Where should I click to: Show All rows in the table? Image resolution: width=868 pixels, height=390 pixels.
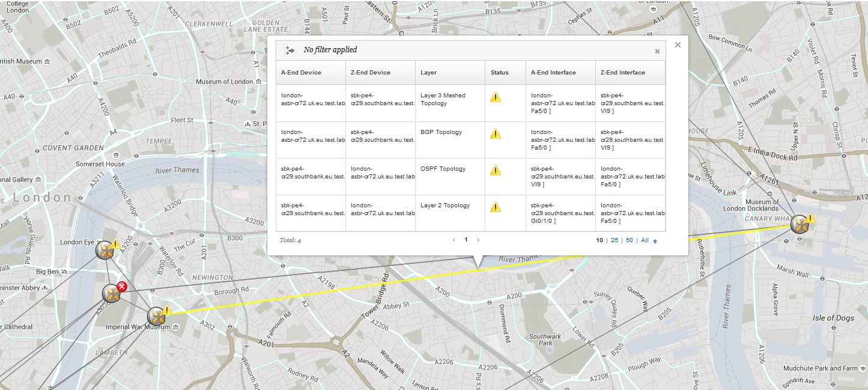pos(645,240)
